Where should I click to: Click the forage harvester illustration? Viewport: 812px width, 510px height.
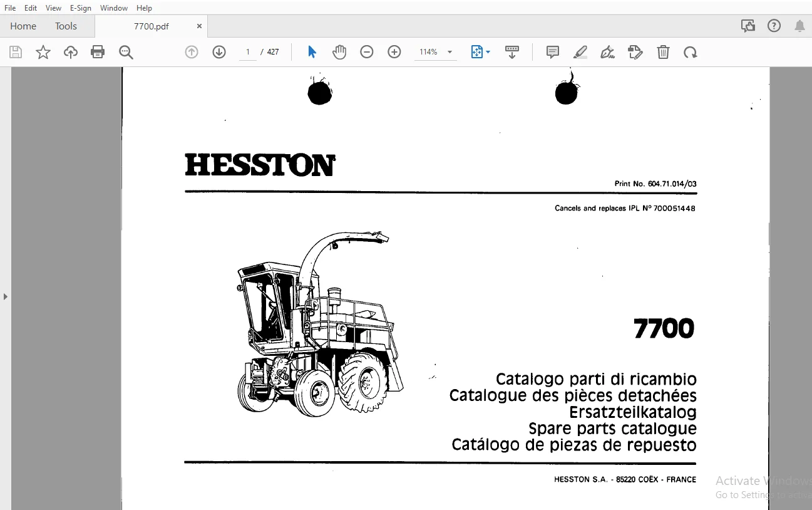(320, 324)
